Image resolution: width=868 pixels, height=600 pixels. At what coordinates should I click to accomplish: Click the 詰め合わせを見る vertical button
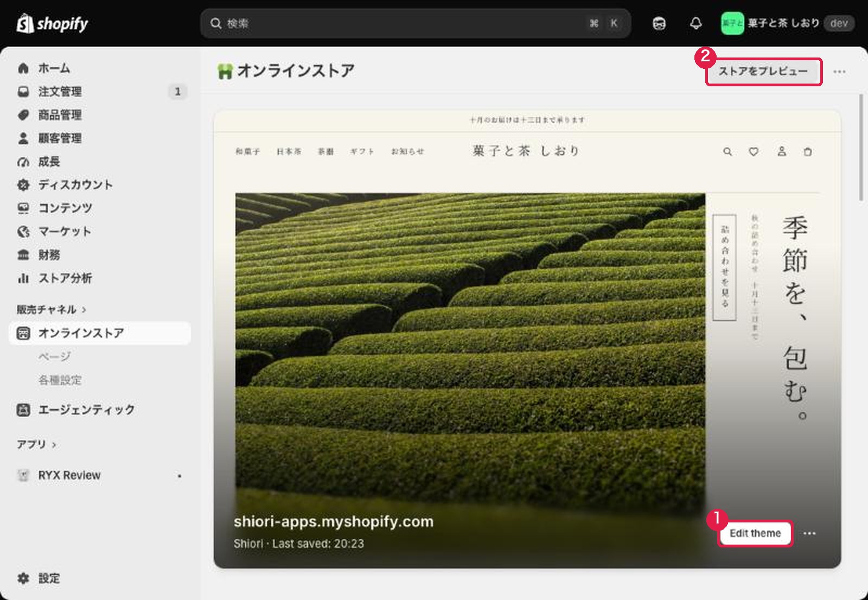[x=724, y=267]
